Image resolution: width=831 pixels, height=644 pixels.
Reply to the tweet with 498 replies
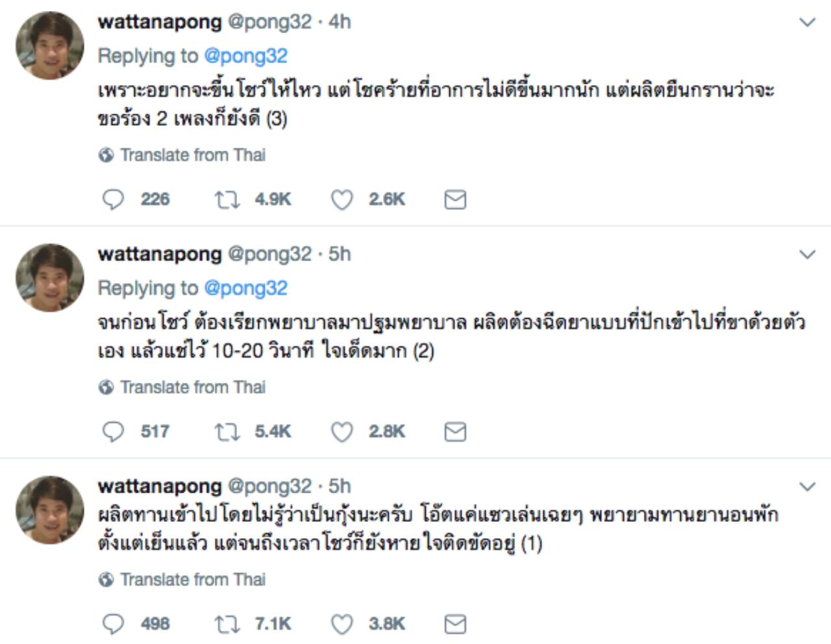click(x=113, y=624)
